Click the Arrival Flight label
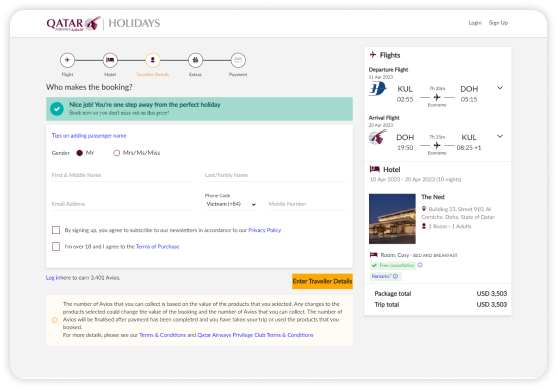The width and height of the screenshot is (557, 389). (x=384, y=118)
